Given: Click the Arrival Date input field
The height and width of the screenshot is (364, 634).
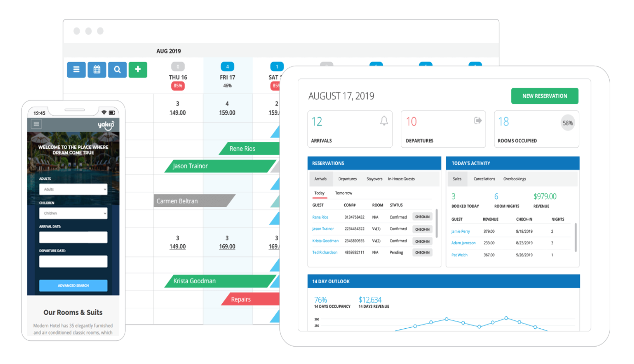Looking at the screenshot, I should (x=73, y=237).
